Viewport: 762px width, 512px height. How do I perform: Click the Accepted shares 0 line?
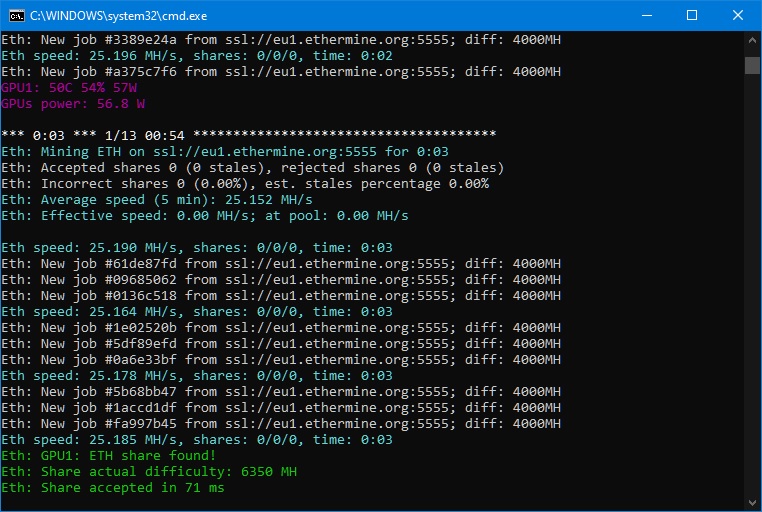click(253, 168)
